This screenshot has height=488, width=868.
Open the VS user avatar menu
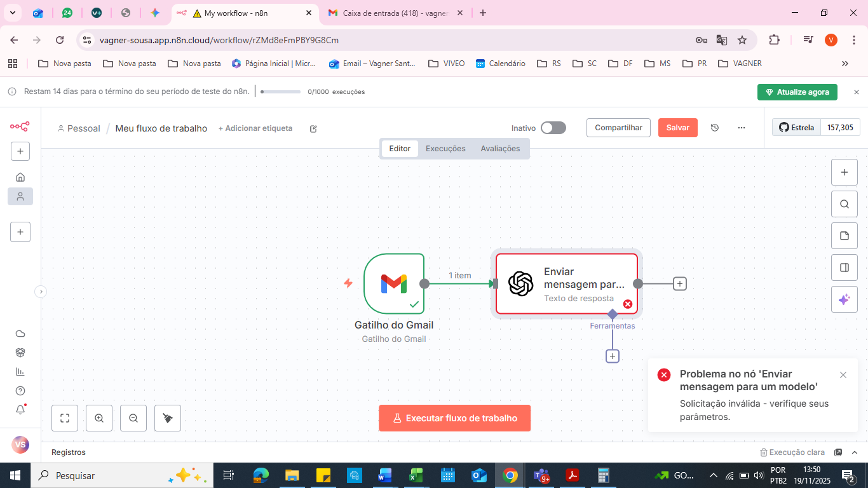(x=20, y=445)
